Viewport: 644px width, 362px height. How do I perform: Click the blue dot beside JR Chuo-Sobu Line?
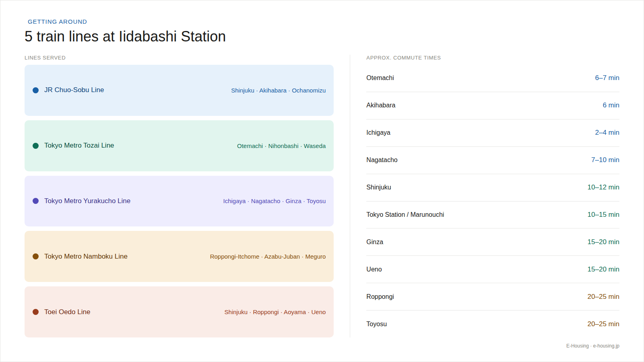35,90
